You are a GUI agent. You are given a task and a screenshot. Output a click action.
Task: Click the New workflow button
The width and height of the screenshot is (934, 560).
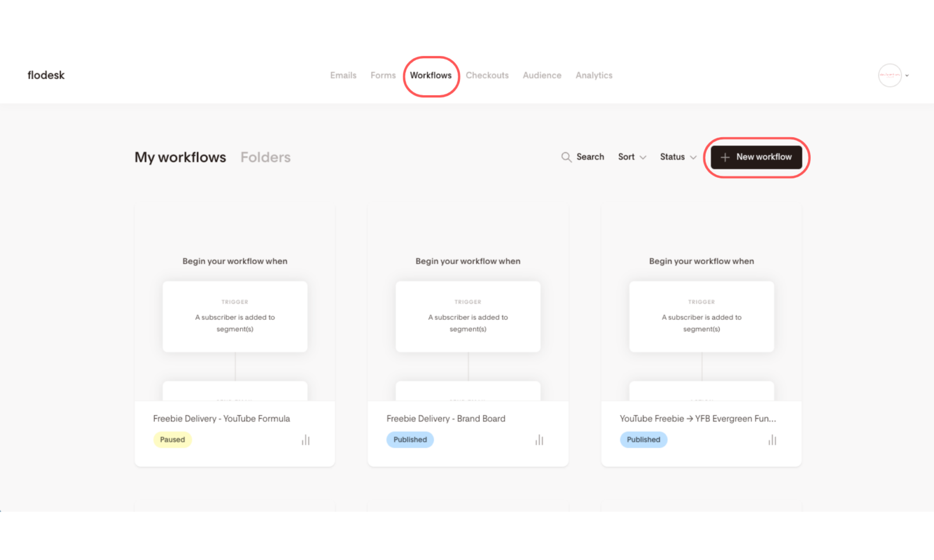click(756, 157)
